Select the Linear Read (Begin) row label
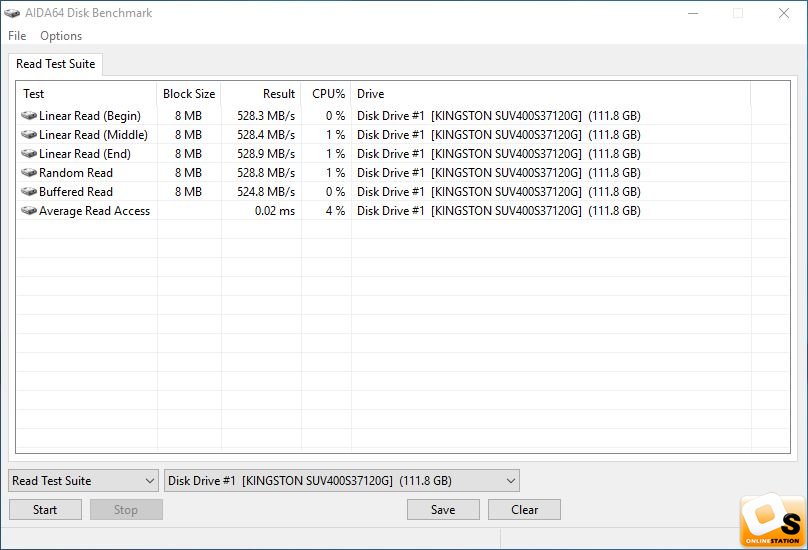Viewport: 808px width, 550px height. pos(90,116)
